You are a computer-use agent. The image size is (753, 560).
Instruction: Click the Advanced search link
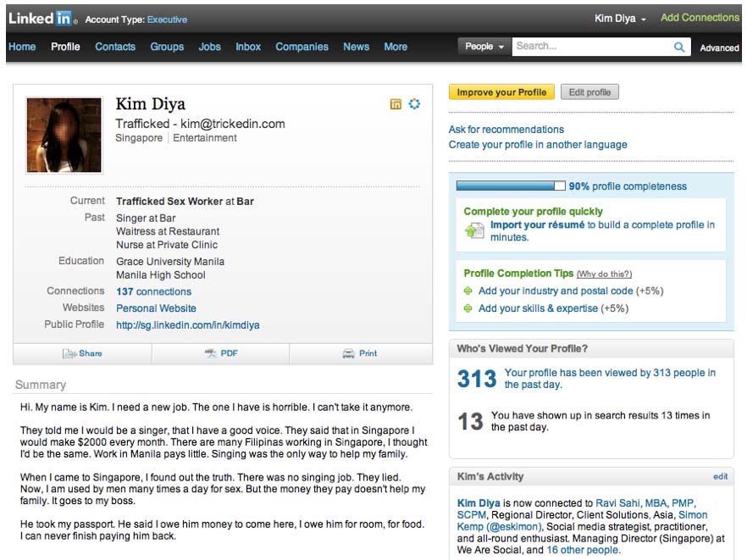click(x=719, y=48)
